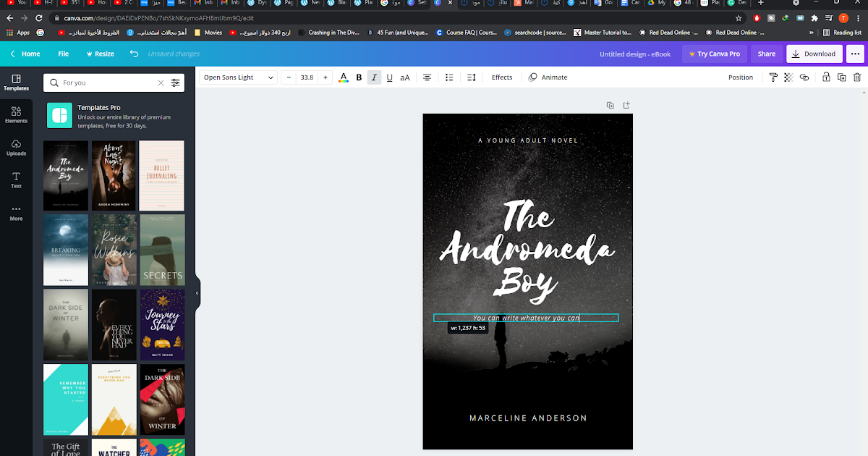Select the About Last Night template

[114, 175]
